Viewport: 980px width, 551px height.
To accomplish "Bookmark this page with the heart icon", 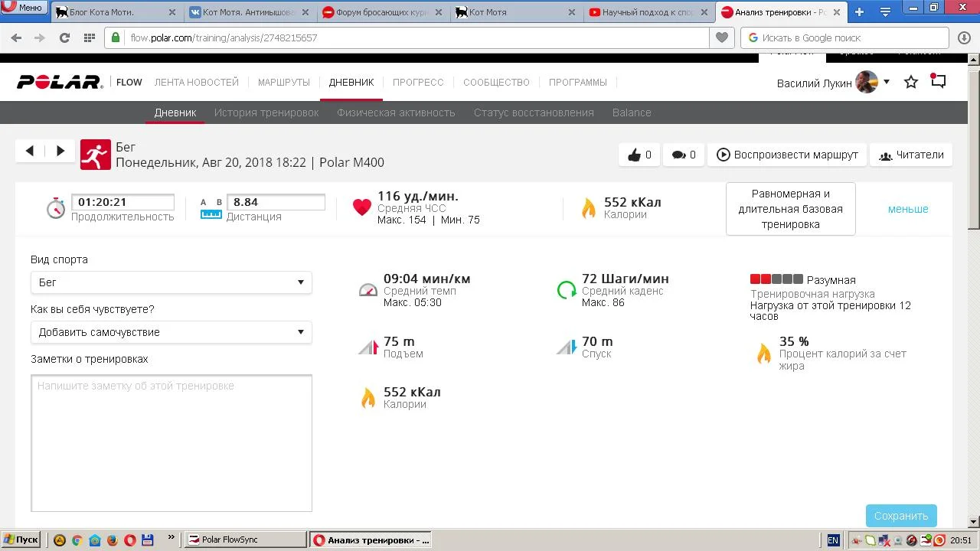I will coord(721,37).
